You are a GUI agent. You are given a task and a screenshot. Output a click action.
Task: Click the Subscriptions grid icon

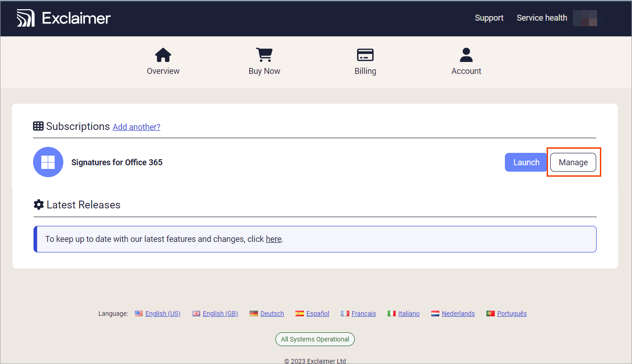(x=38, y=126)
